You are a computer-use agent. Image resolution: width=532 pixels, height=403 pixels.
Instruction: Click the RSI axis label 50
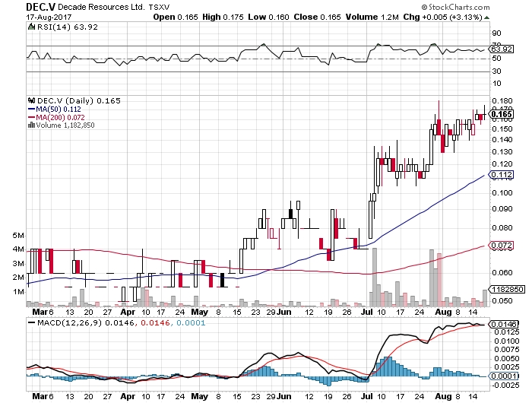496,59
